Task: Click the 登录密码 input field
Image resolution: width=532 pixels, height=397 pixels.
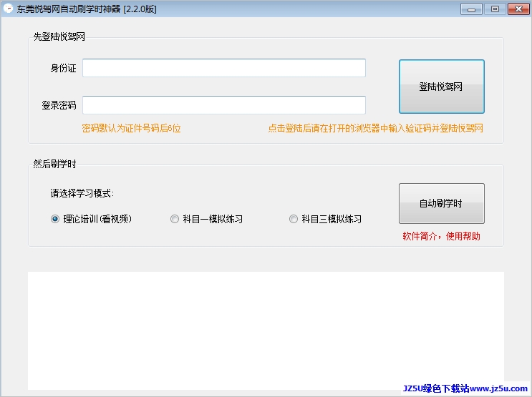Action: click(x=224, y=105)
